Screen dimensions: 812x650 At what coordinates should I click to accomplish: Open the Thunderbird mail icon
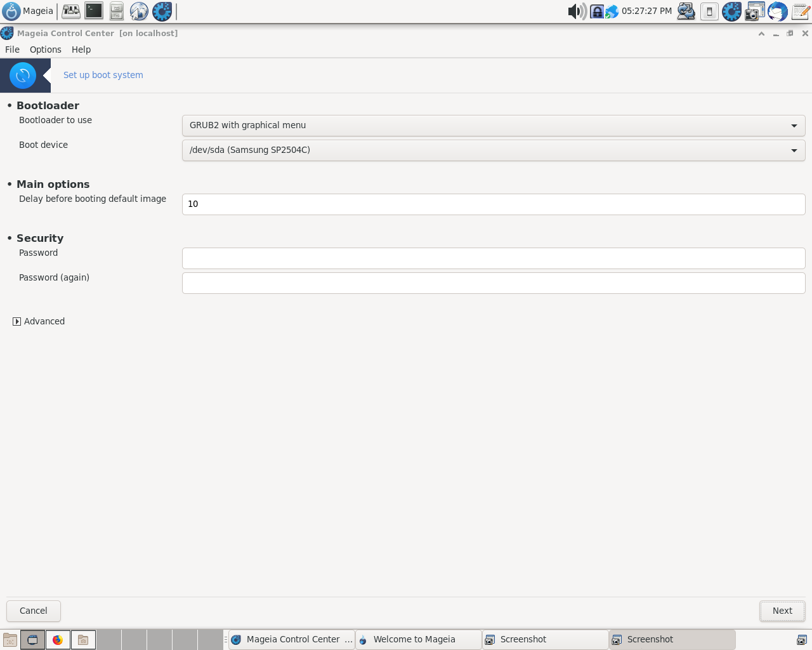coord(778,11)
